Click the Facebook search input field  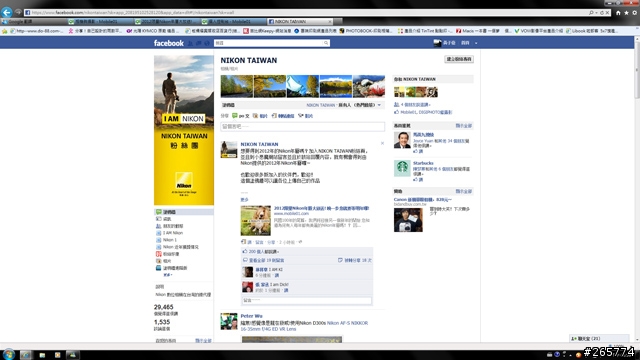pyautogui.click(x=269, y=43)
